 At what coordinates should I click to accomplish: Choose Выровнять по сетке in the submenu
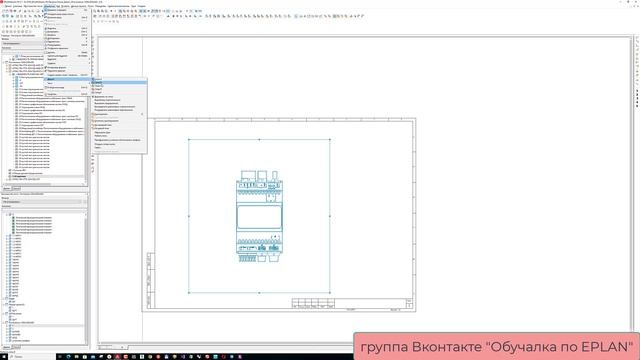[x=119, y=97]
